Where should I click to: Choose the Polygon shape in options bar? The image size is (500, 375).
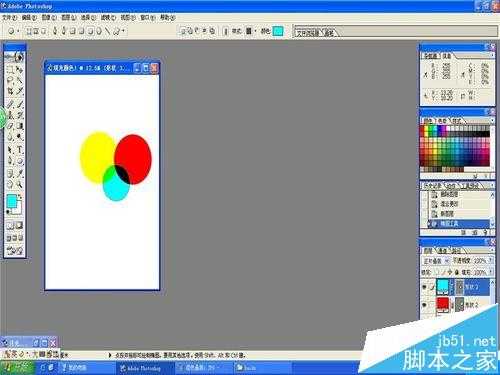click(x=99, y=31)
